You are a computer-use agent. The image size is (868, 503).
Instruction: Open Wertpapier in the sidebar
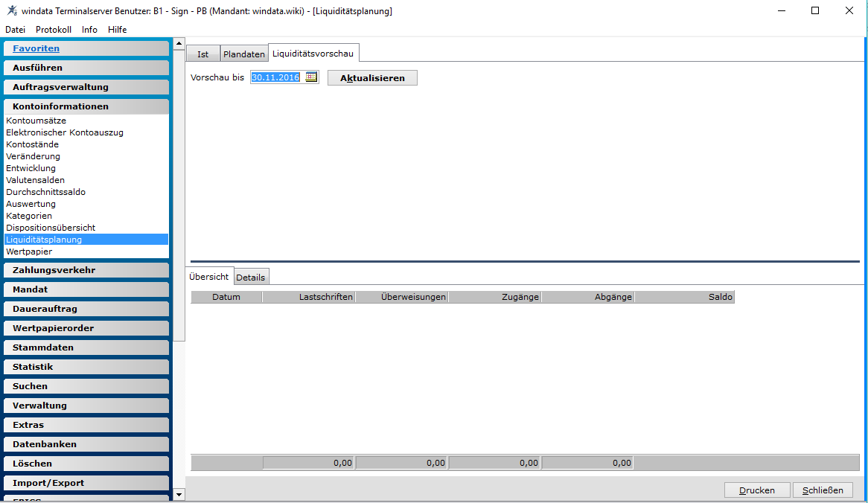click(29, 251)
